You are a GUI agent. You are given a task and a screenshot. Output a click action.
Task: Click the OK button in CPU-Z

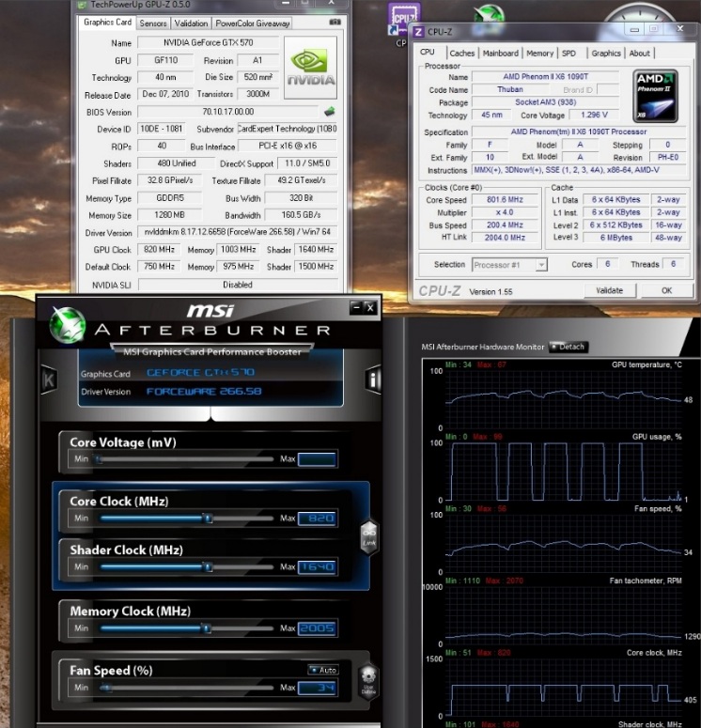pyautogui.click(x=666, y=290)
